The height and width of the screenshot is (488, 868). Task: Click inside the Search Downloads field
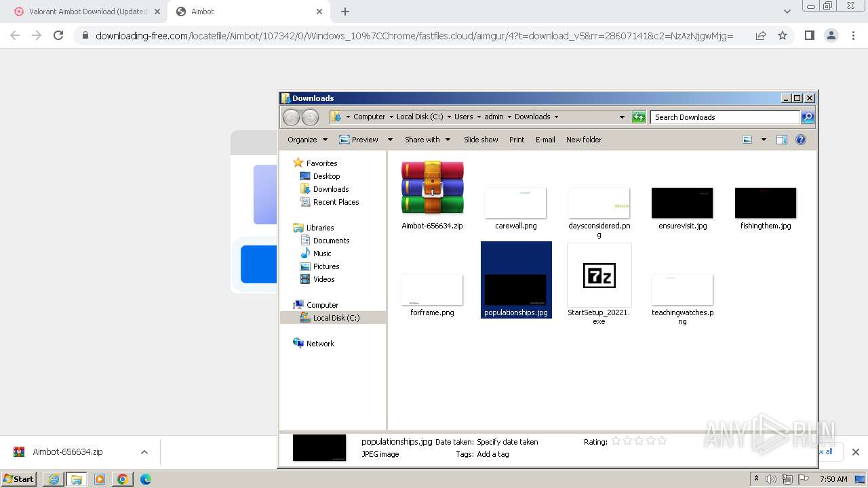click(725, 117)
